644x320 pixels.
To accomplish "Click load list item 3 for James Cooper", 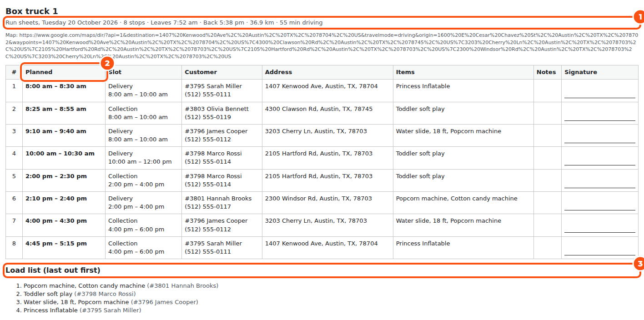I will pos(111,302).
